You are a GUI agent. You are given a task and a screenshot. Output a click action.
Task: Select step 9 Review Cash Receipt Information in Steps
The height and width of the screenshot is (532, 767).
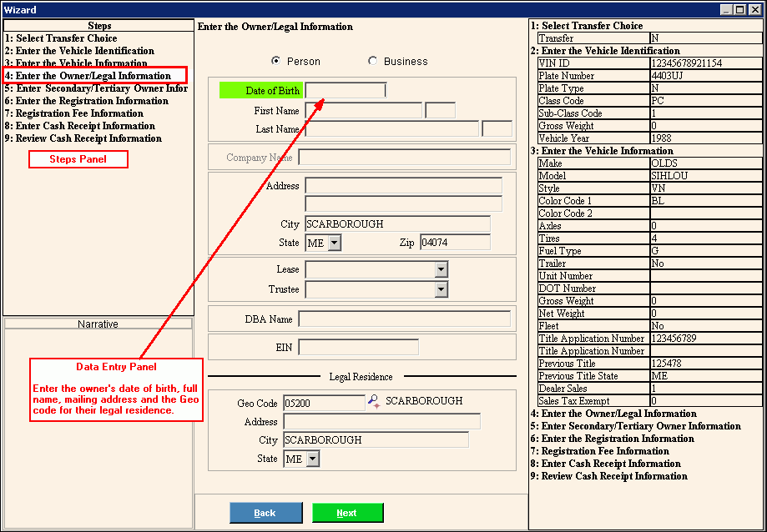[x=83, y=138]
